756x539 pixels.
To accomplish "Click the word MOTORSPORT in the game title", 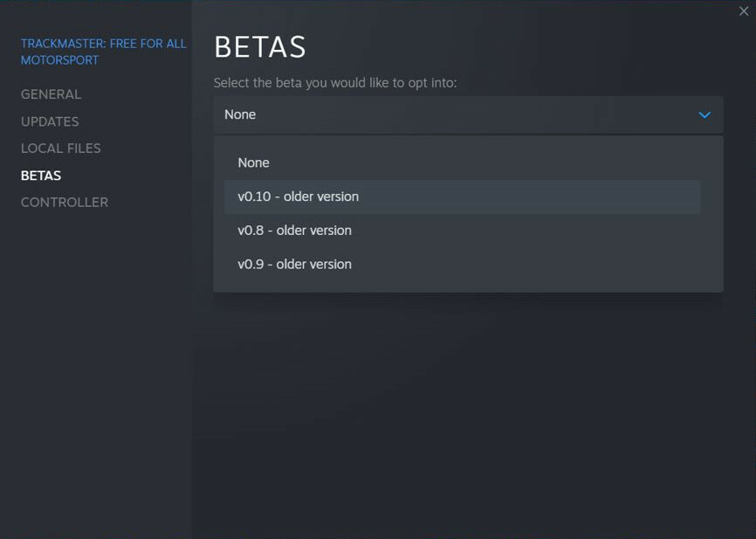I will coord(59,60).
